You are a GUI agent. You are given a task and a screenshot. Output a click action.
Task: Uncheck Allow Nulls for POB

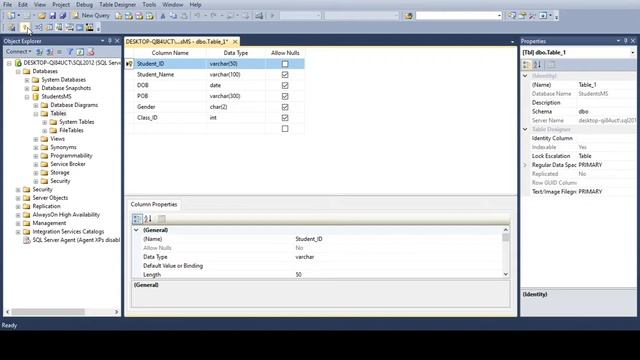click(x=285, y=96)
